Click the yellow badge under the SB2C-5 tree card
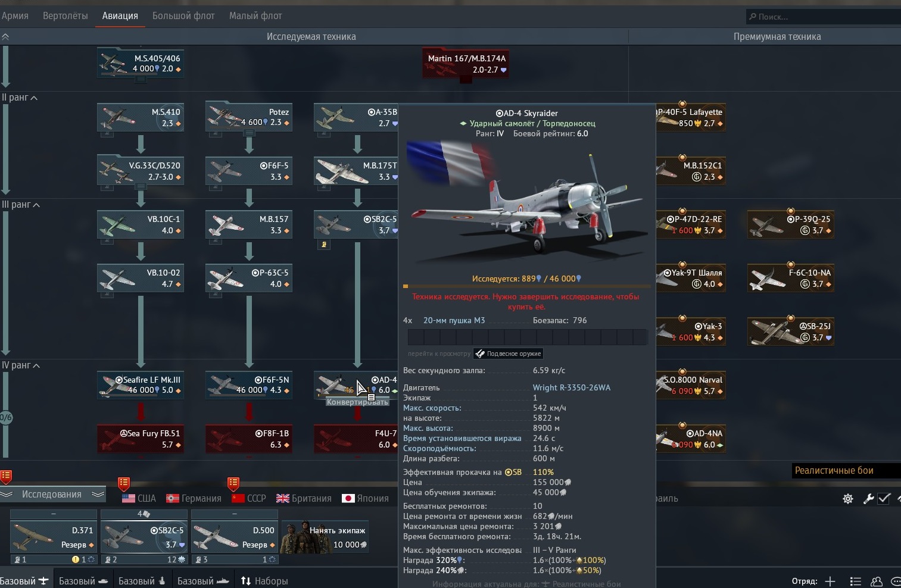The width and height of the screenshot is (901, 588). tap(324, 245)
